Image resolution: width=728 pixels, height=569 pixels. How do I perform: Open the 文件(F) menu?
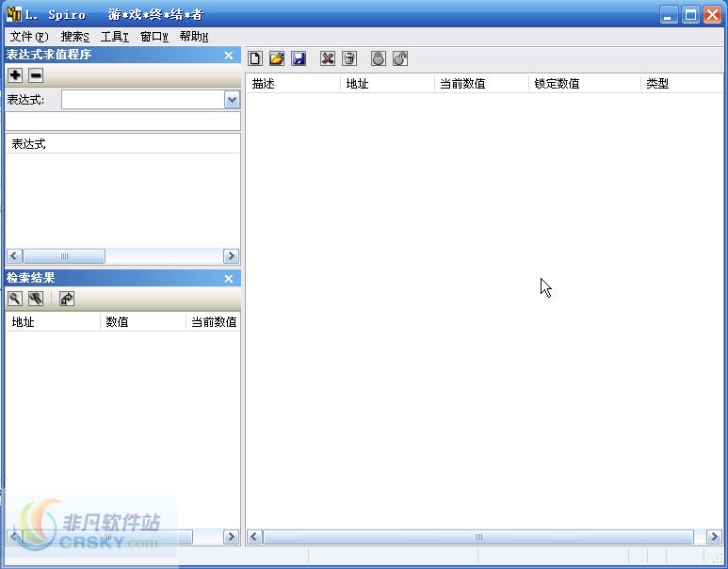click(x=29, y=36)
